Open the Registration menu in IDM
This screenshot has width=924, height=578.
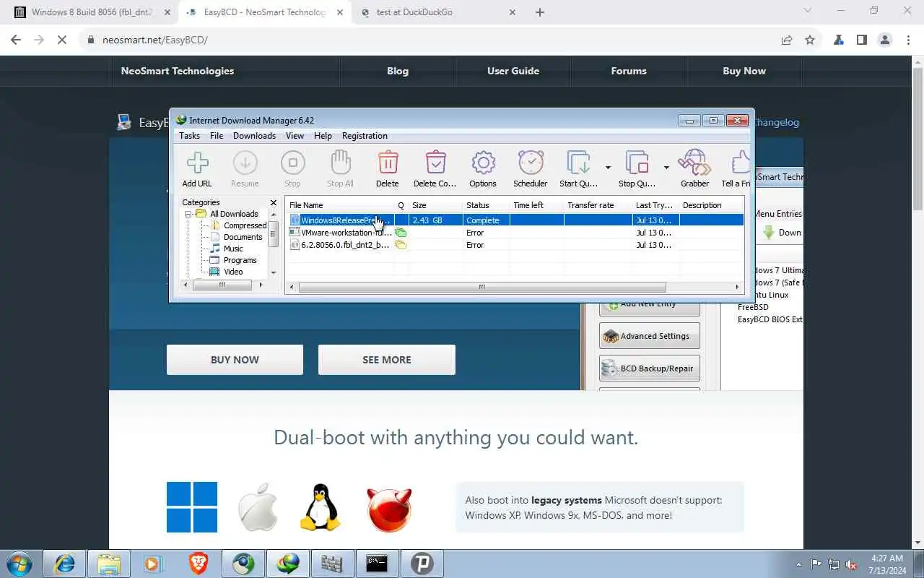[365, 136]
